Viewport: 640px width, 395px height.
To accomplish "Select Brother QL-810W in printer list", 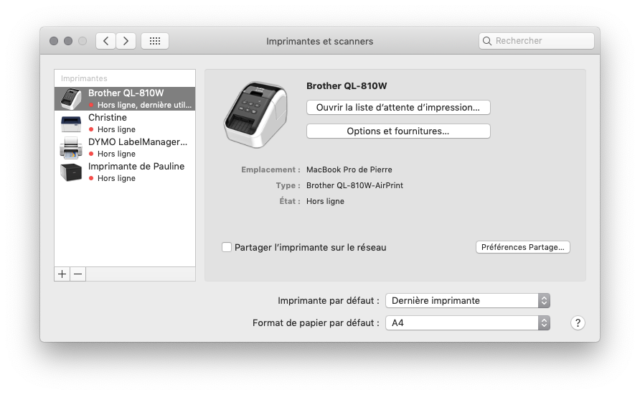I will 125,98.
